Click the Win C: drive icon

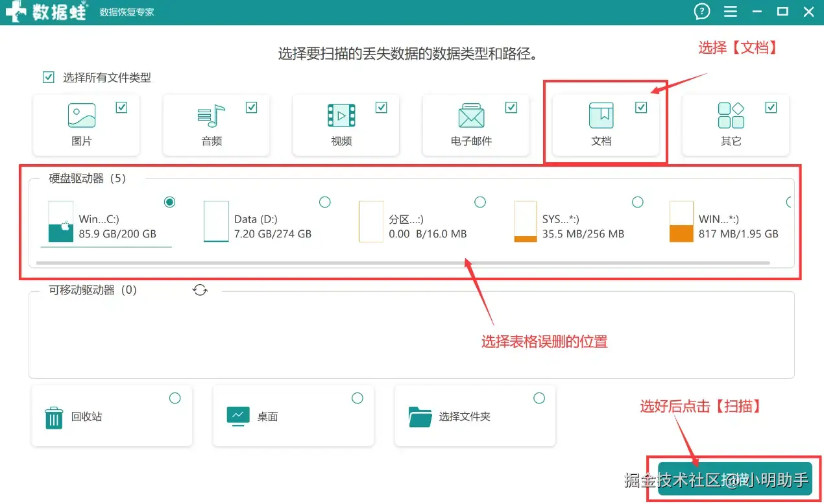(x=61, y=221)
